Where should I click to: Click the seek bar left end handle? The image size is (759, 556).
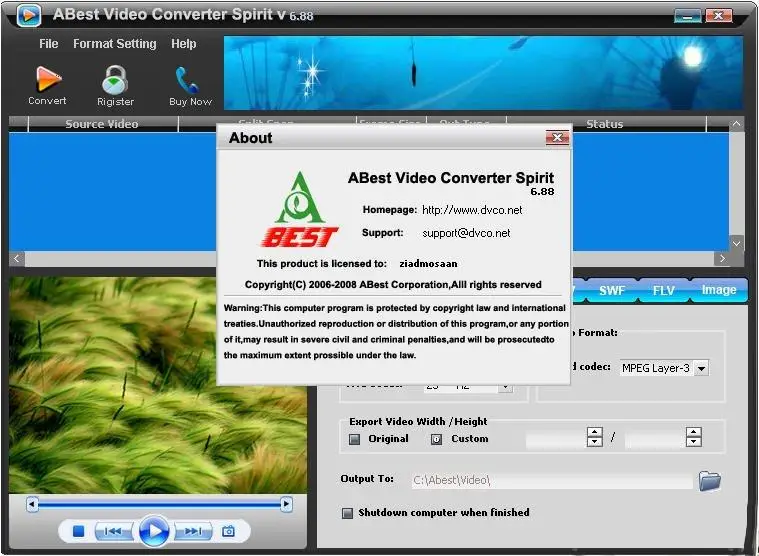pyautogui.click(x=32, y=505)
